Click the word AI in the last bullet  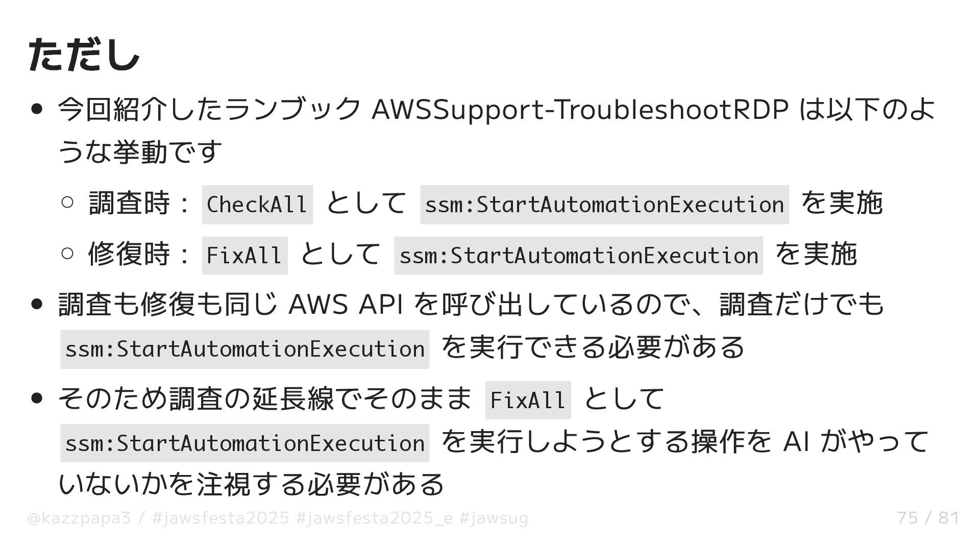tap(796, 442)
